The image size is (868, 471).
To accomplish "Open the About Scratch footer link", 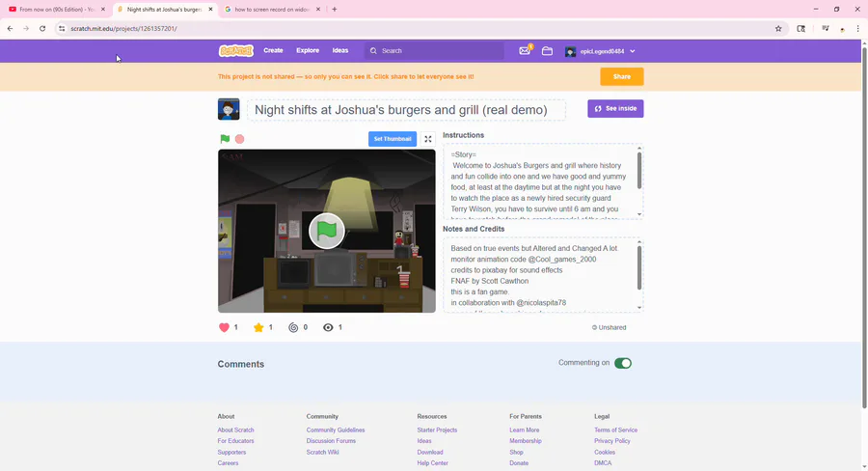I will click(x=236, y=430).
